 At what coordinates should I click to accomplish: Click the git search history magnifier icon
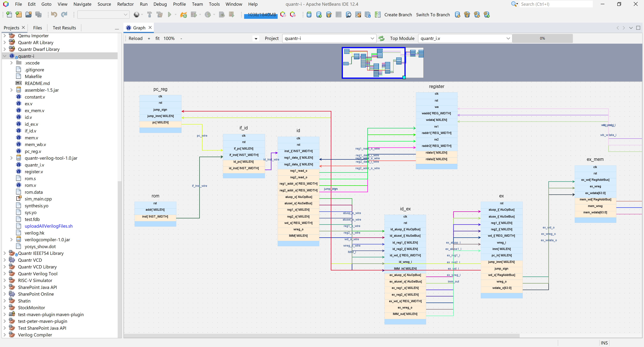[x=348, y=14]
